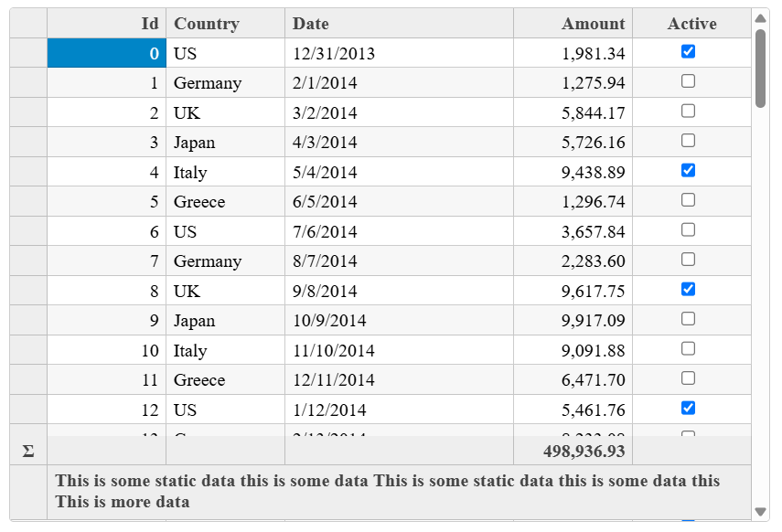
Task: Select the amount cell 9,917.09
Action: (x=573, y=320)
